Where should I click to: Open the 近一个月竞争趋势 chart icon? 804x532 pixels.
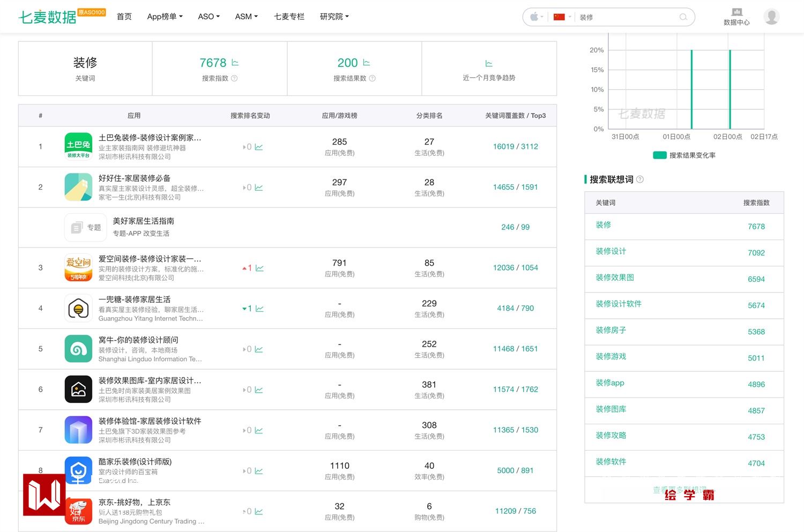click(x=489, y=64)
